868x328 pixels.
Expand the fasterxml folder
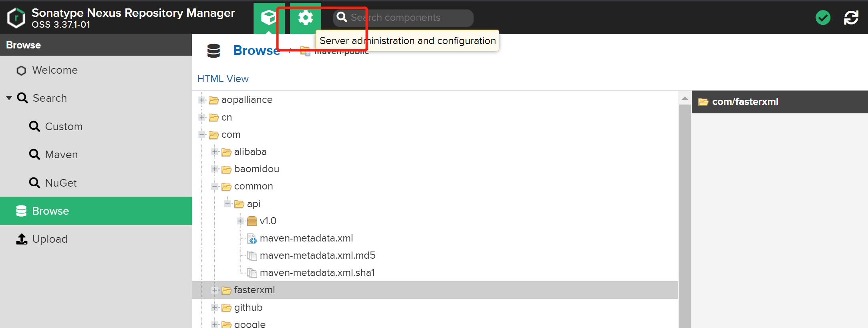(x=215, y=290)
